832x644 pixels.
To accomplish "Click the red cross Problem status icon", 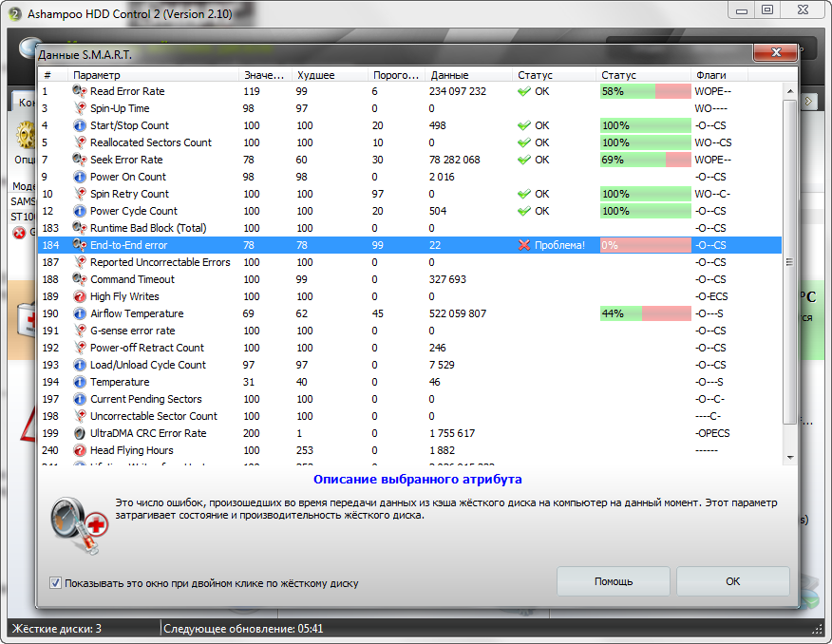I will [x=524, y=245].
